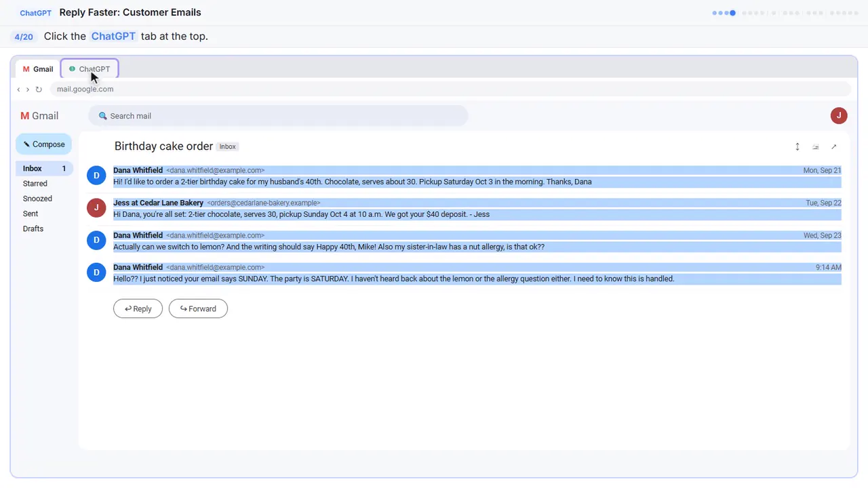Open the Sent folder
The width and height of the screenshot is (868, 488).
[31, 213]
